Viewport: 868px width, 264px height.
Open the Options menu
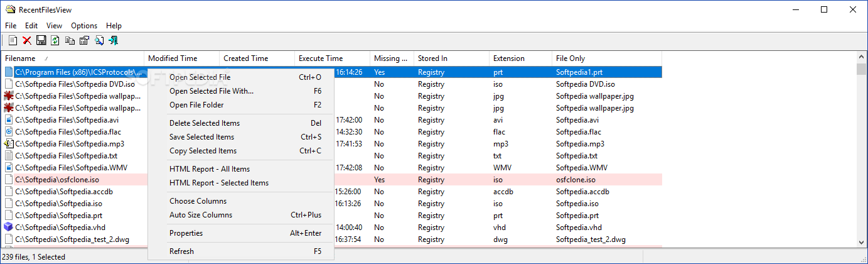84,26
